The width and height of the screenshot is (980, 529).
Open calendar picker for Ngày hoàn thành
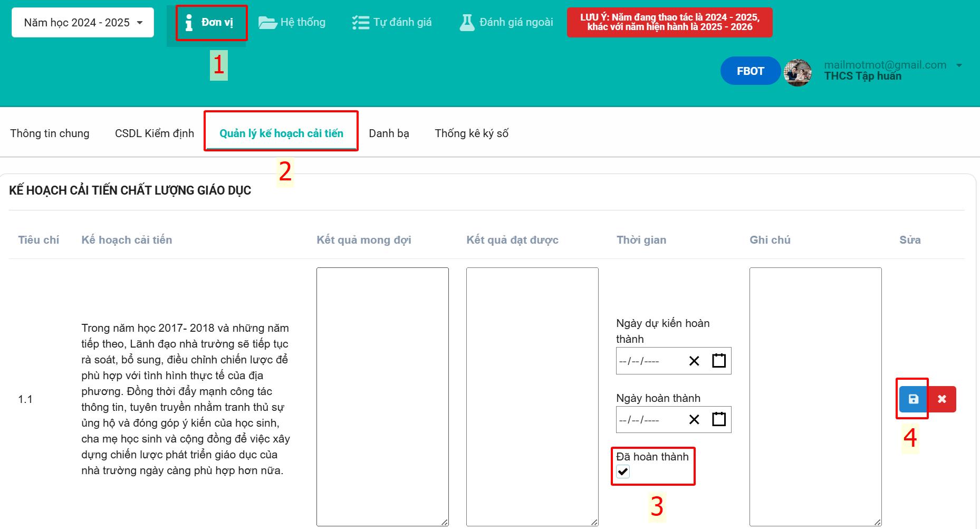(719, 419)
